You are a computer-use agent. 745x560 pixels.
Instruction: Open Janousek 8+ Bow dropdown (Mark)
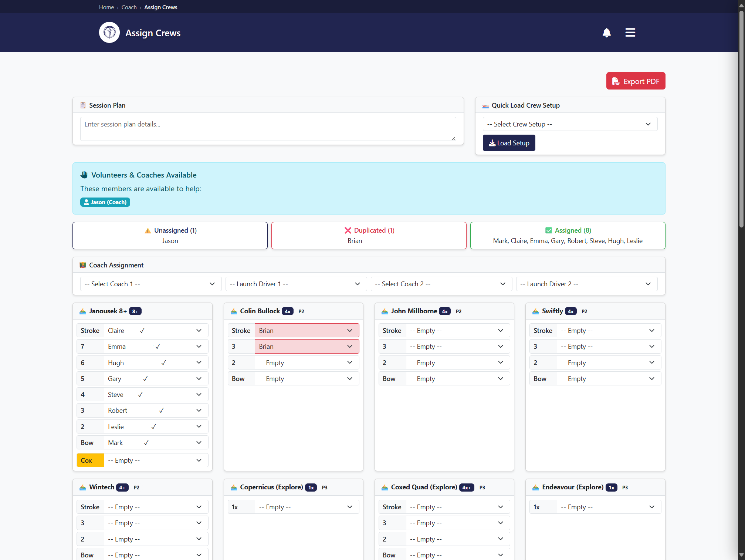coord(156,443)
